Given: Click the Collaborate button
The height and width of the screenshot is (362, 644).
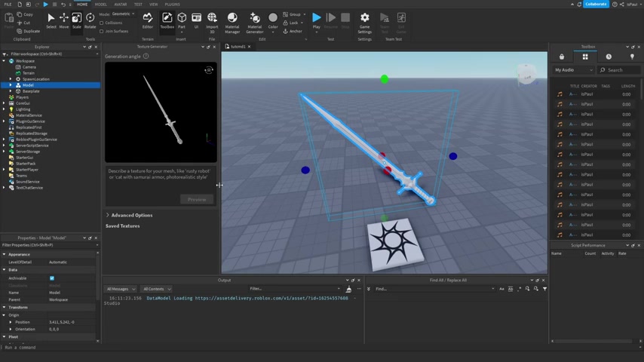Looking at the screenshot, I should click(596, 4).
